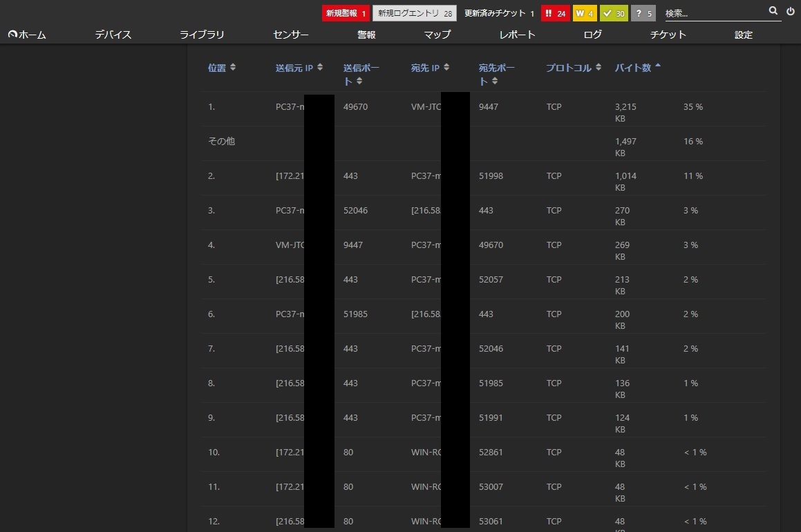Screen dimensions: 801x532
Task: Click the PRTG home logo icon
Action: tap(12, 35)
